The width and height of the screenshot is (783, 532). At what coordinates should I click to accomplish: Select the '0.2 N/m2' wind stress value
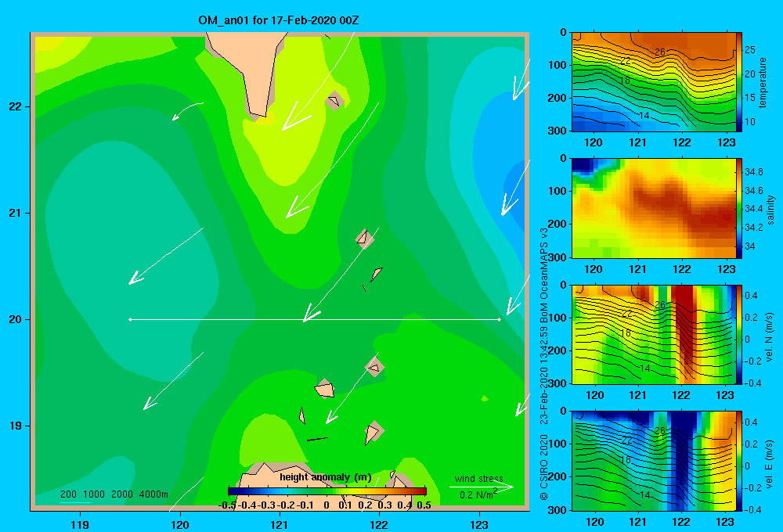coord(478,494)
